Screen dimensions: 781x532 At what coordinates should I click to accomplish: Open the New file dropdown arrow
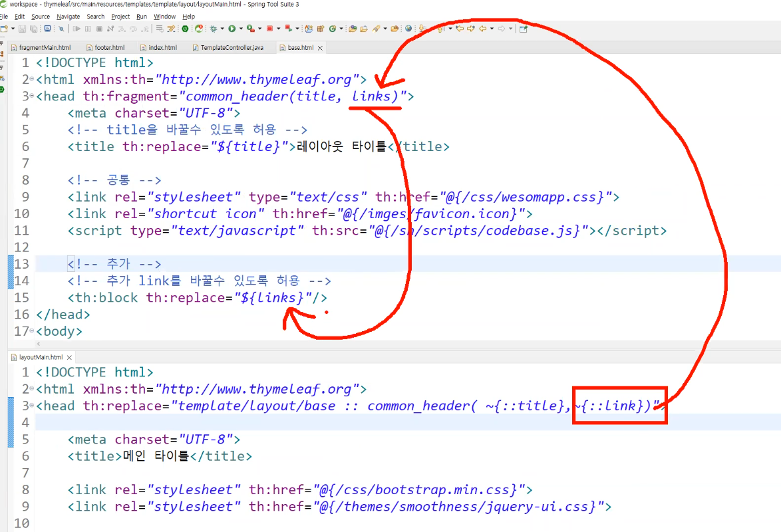pyautogui.click(x=13, y=29)
